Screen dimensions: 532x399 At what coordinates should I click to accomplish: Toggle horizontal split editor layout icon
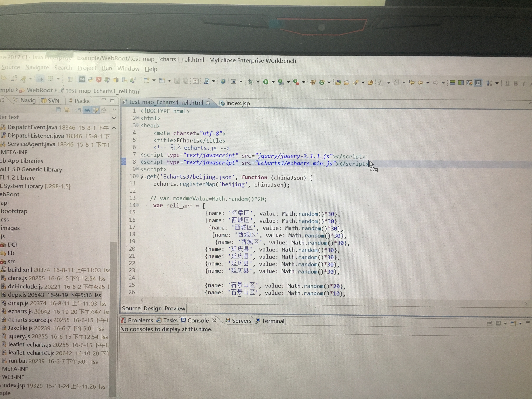click(452, 83)
